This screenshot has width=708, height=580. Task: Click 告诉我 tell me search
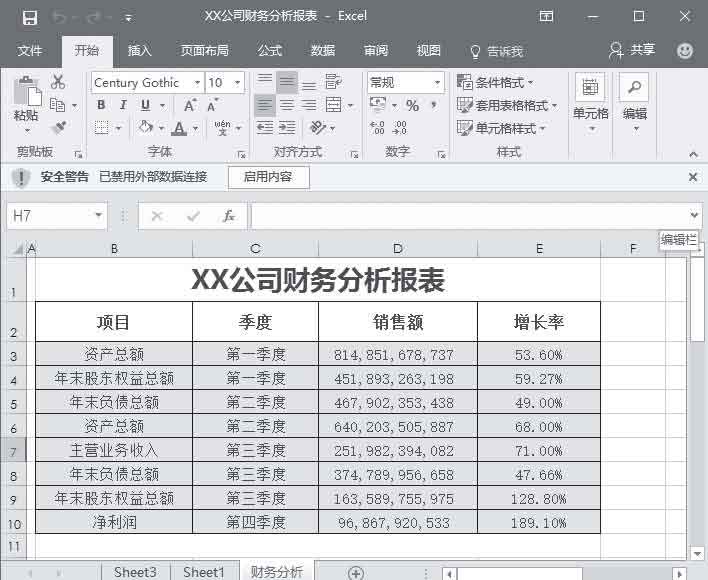(x=497, y=51)
